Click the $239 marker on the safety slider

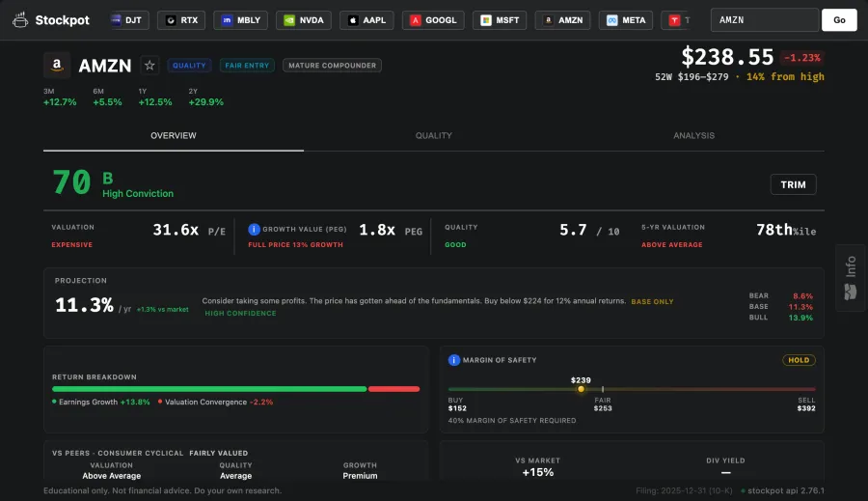click(581, 388)
